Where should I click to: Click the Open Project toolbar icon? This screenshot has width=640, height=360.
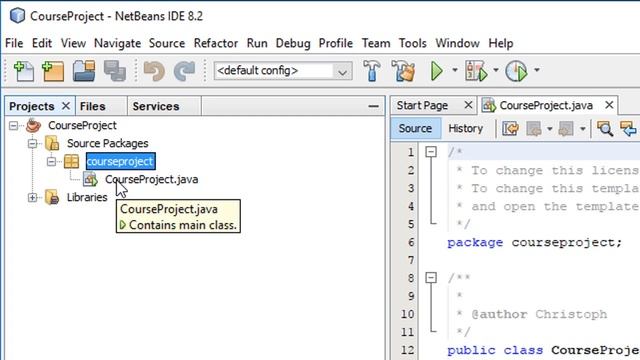point(84,71)
